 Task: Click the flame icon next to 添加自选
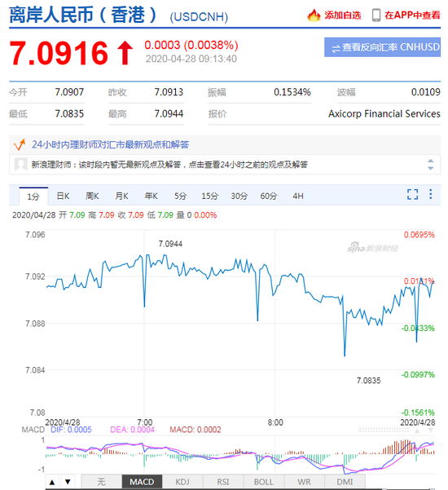pyautogui.click(x=314, y=15)
